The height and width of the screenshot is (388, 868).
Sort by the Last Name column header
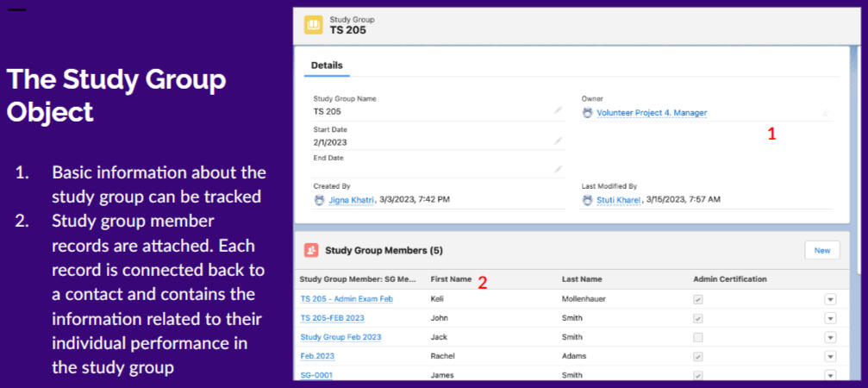coord(582,279)
